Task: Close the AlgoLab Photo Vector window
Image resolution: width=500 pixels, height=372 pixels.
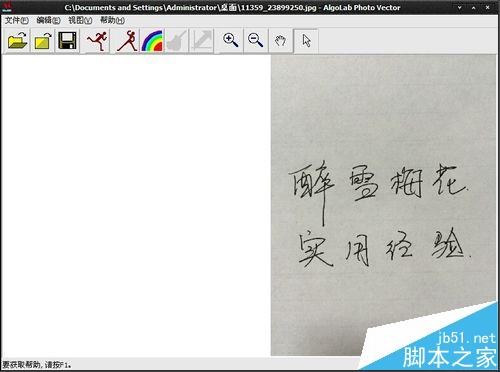Action: pos(488,7)
